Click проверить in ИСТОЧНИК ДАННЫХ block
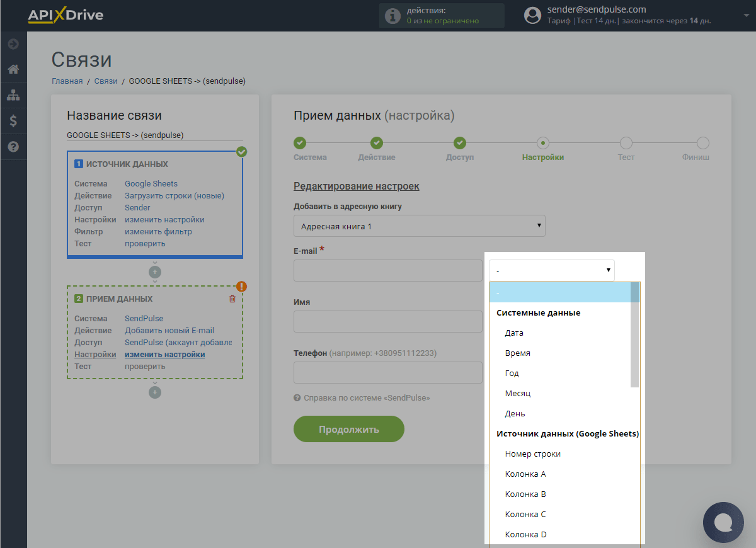756x548 pixels. [x=145, y=244]
